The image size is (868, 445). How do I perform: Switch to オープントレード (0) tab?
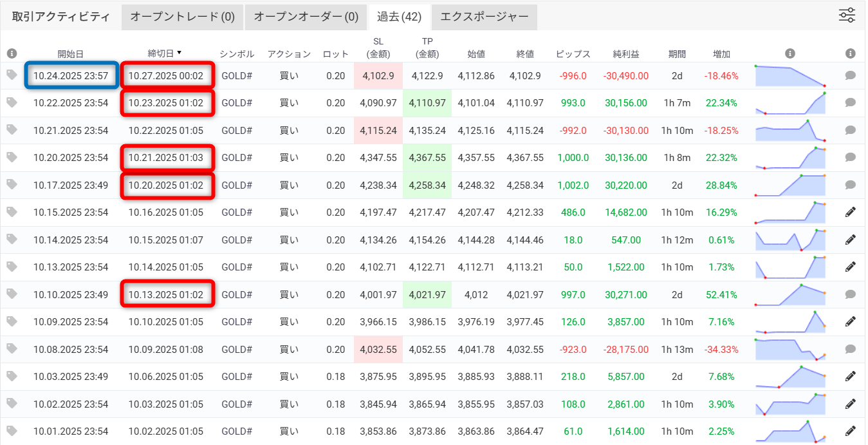click(x=182, y=17)
